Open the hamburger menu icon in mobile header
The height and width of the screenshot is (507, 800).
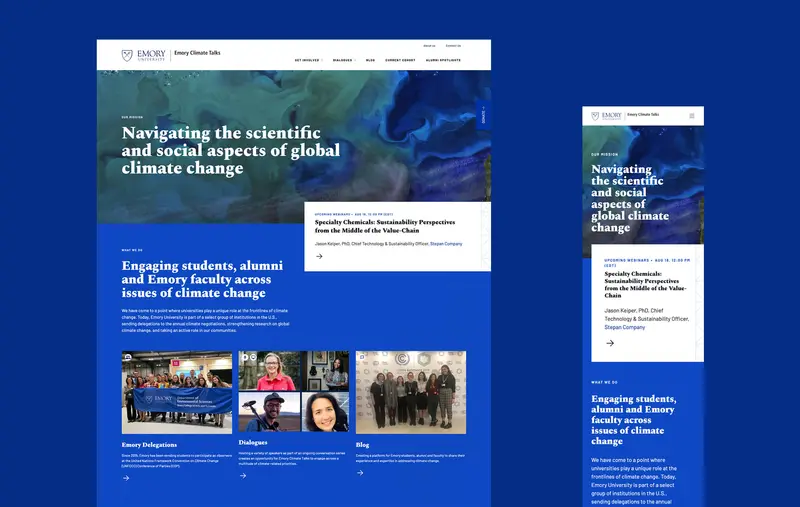[692, 116]
